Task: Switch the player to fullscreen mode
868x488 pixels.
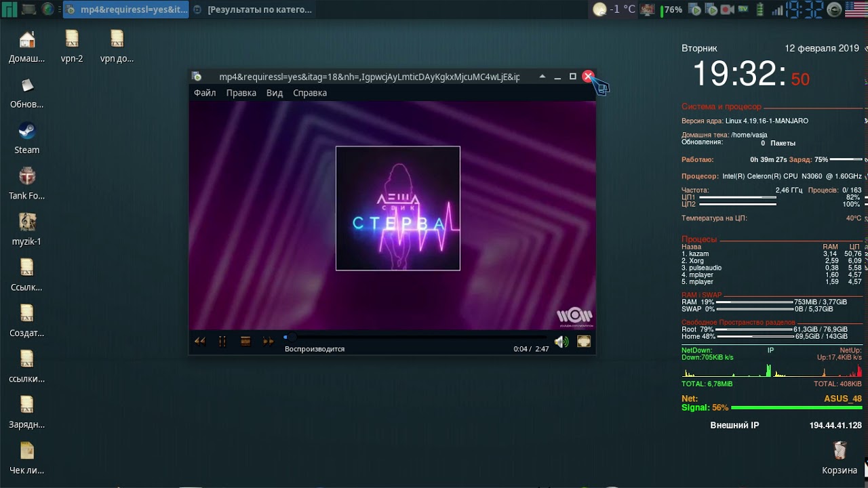Action: point(584,342)
